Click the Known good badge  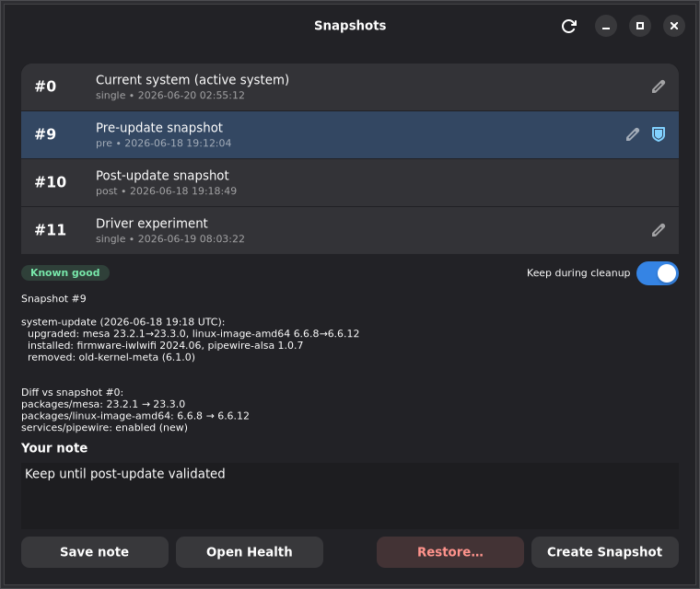pos(65,272)
